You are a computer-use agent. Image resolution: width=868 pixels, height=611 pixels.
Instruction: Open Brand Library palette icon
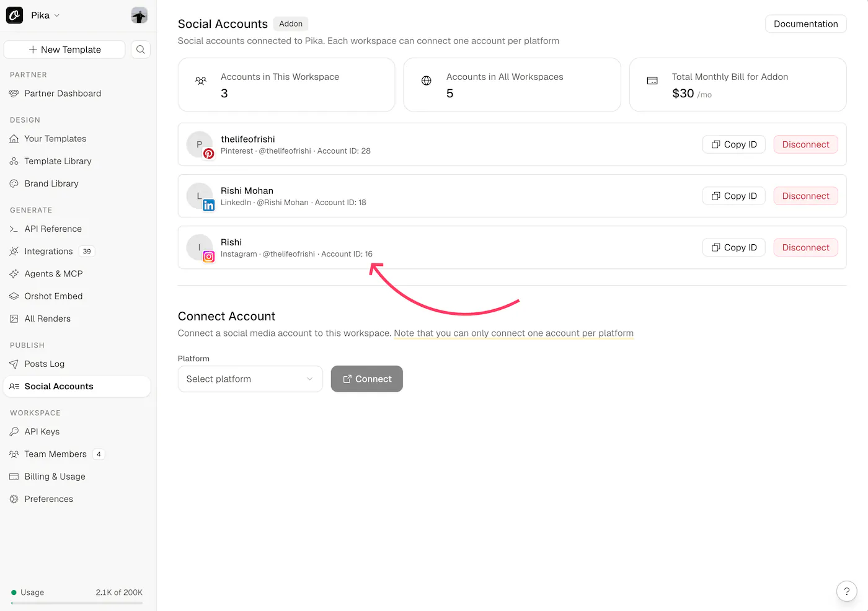tap(14, 183)
